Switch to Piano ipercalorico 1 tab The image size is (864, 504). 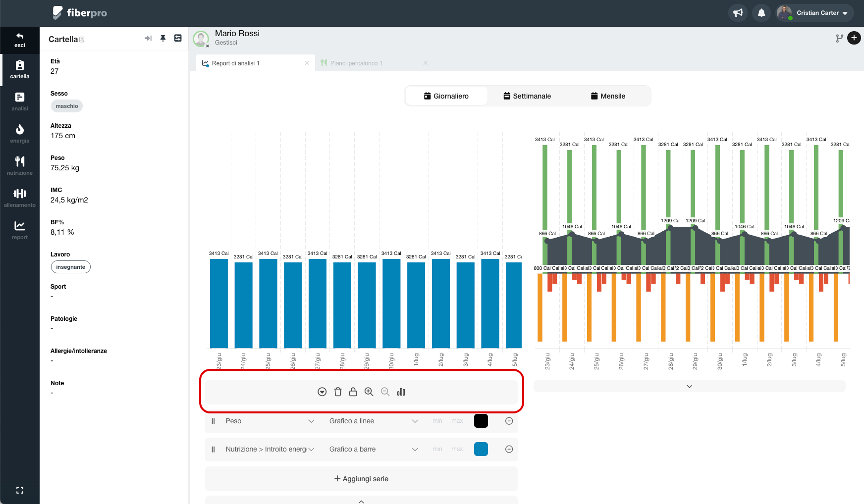[x=356, y=63]
